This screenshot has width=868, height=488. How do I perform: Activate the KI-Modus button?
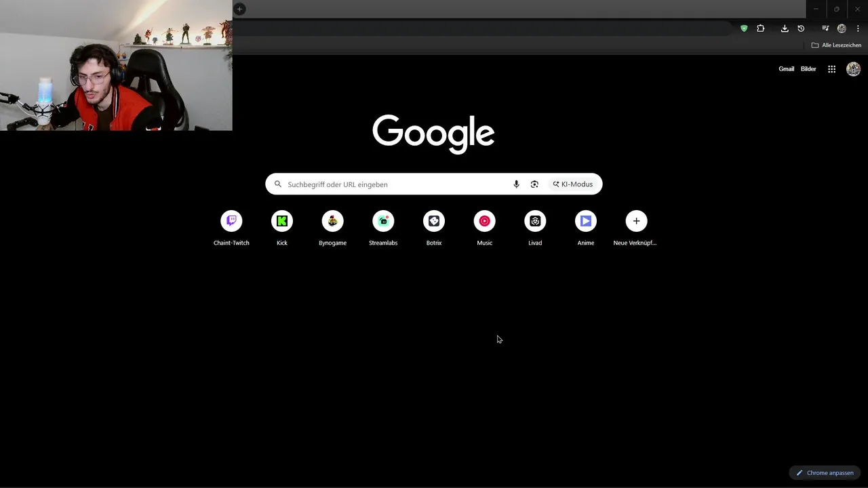(572, 184)
